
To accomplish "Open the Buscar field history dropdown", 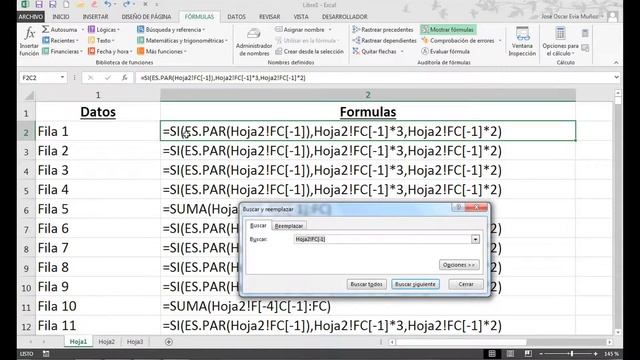I will (475, 239).
